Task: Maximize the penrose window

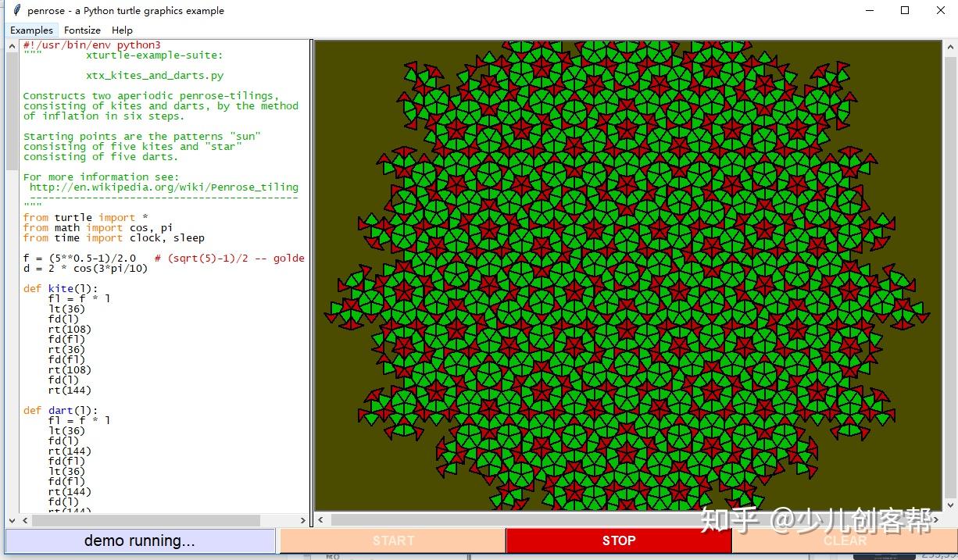Action: [x=905, y=11]
